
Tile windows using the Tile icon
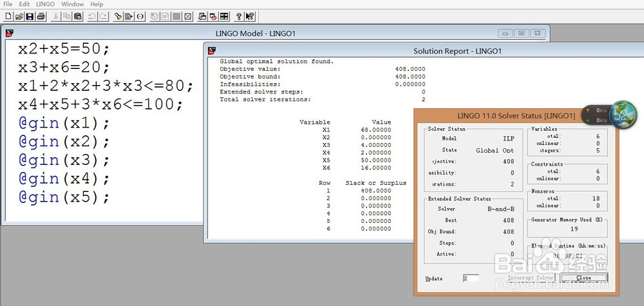[x=224, y=17]
